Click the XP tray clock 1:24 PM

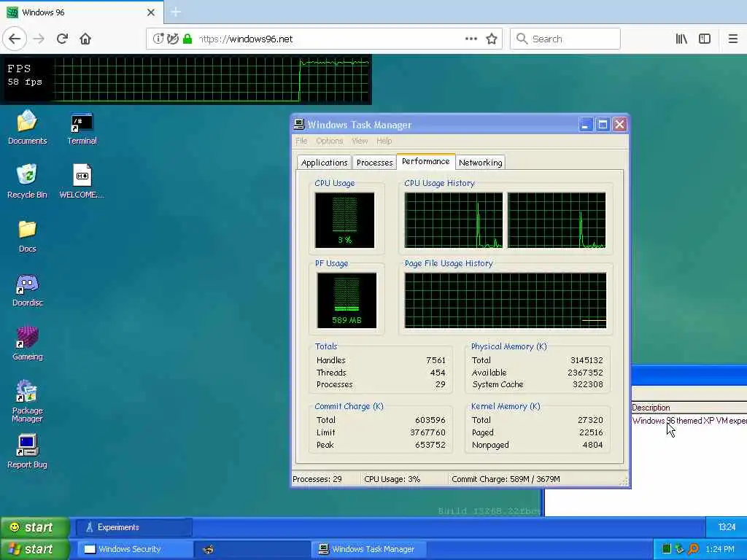click(719, 549)
